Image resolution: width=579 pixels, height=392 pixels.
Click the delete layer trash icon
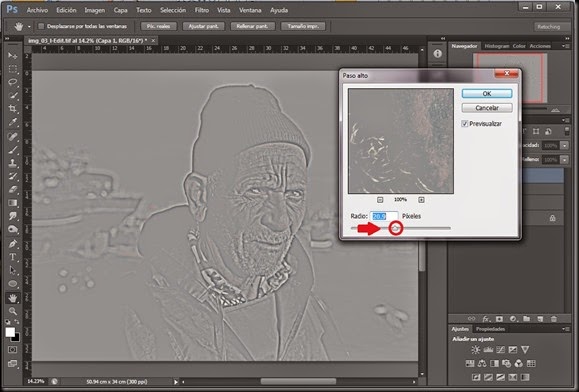pos(554,319)
